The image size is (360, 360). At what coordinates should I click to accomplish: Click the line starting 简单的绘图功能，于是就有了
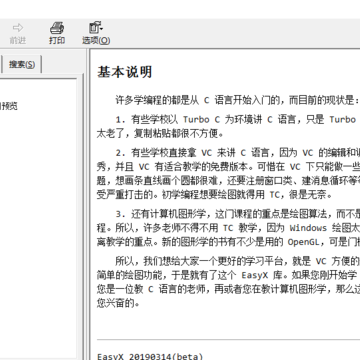point(228,275)
